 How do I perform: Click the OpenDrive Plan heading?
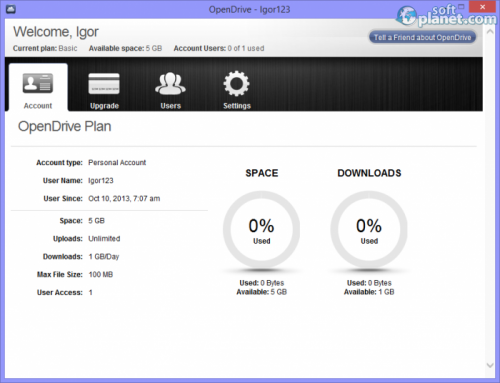point(65,127)
